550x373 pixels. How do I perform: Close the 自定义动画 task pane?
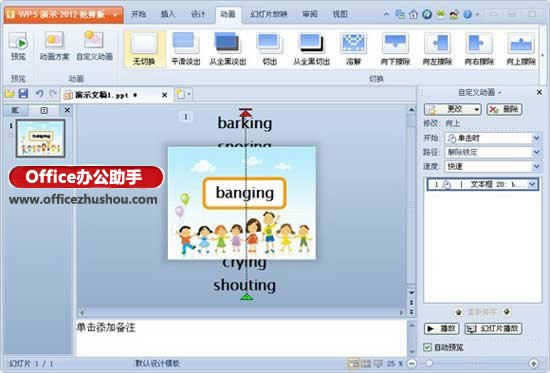(539, 92)
